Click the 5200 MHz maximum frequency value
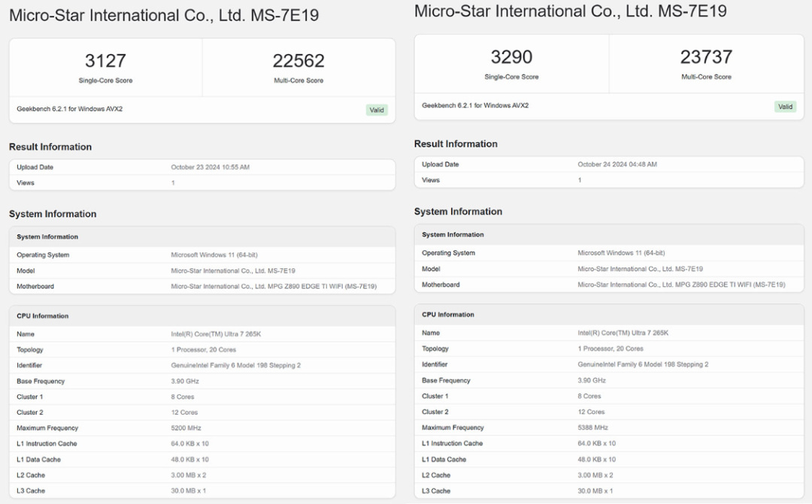812x504 pixels. 186,428
